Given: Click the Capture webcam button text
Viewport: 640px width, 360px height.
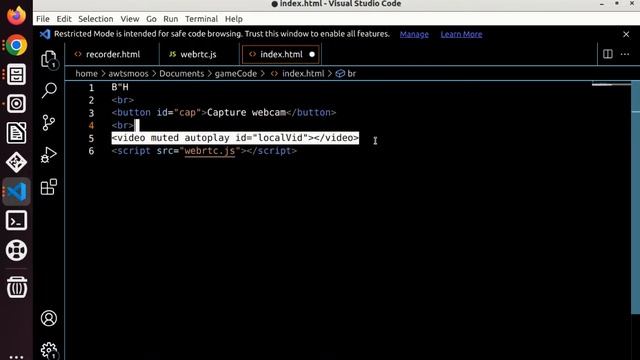Looking at the screenshot, I should pyautogui.click(x=246, y=112).
